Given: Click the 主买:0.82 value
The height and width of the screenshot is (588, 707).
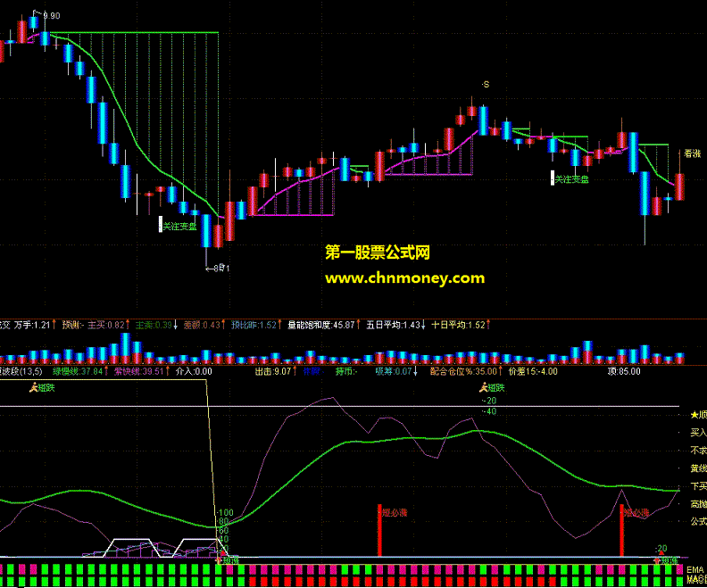Looking at the screenshot, I should [106, 325].
